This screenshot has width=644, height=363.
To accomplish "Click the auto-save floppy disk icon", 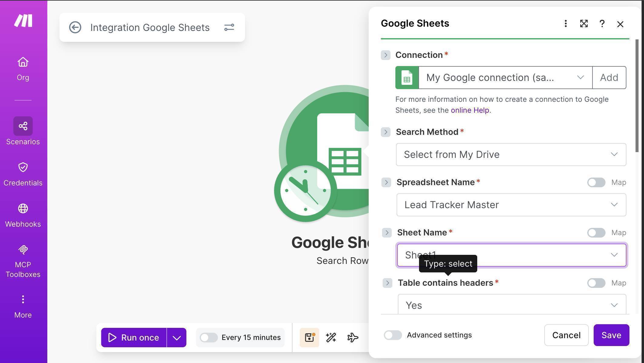I will (x=309, y=337).
